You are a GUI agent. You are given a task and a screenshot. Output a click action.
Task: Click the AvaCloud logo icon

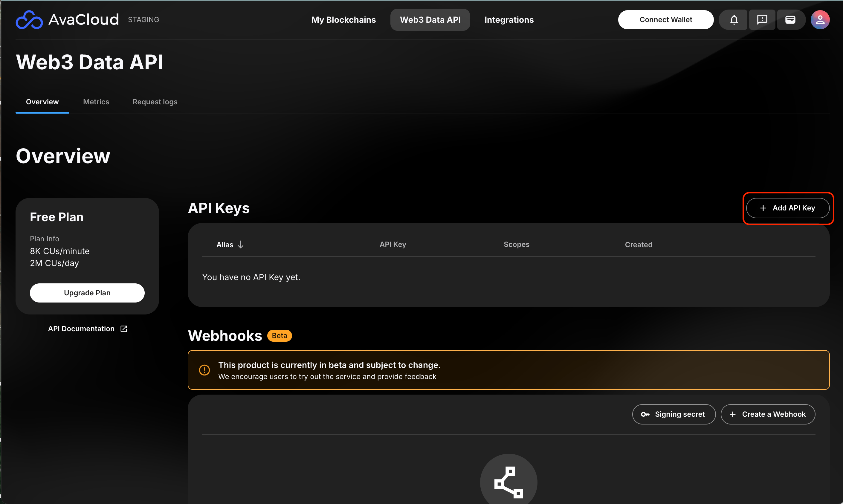[29, 20]
